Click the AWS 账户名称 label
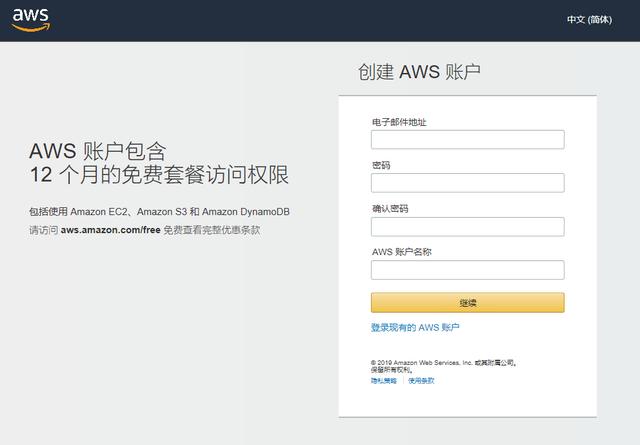This screenshot has width=640, height=445. [x=402, y=252]
